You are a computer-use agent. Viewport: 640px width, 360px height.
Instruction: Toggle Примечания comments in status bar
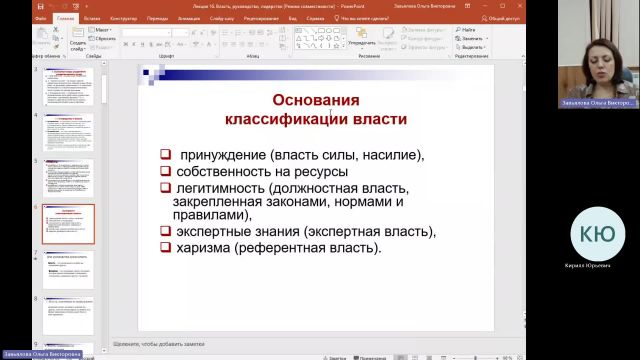[369, 358]
